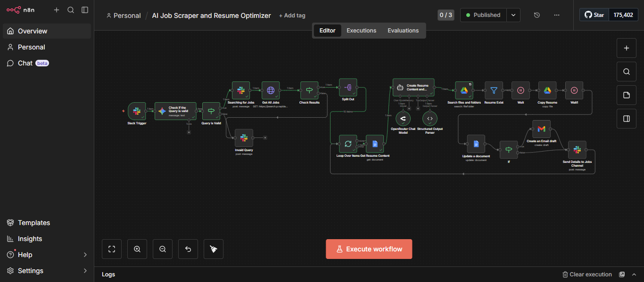Select the Structured Output Parser node

pos(429,118)
